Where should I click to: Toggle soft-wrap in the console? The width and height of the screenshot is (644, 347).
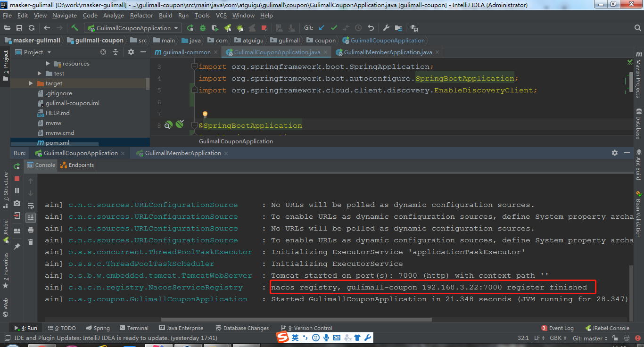pos(31,206)
